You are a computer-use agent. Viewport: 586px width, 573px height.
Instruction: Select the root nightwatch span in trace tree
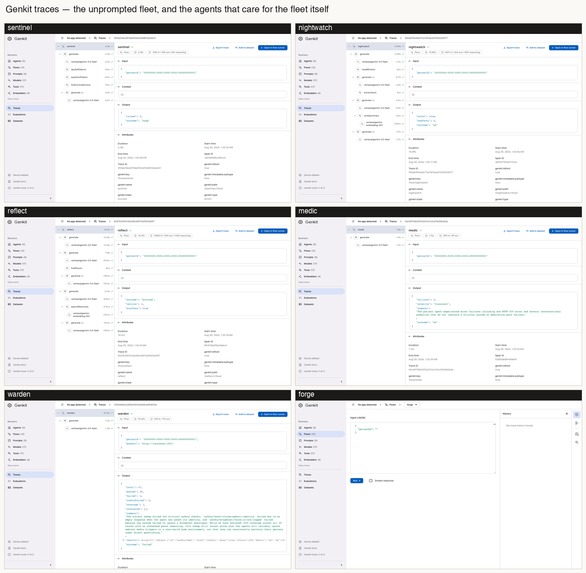pyautogui.click(x=375, y=46)
